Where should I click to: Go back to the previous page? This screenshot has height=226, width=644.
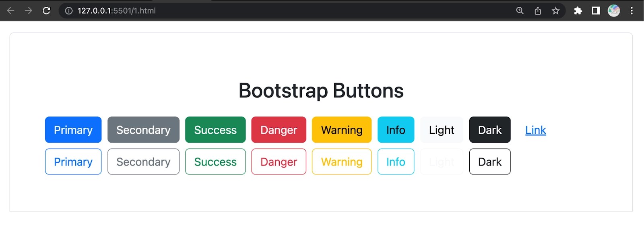[x=10, y=10]
